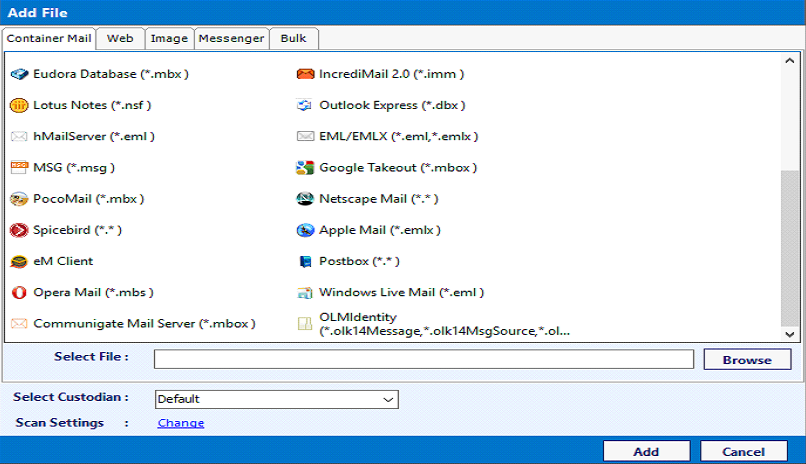Click the EML/EMLX envelope icon
The height and width of the screenshot is (464, 806).
[x=305, y=137]
